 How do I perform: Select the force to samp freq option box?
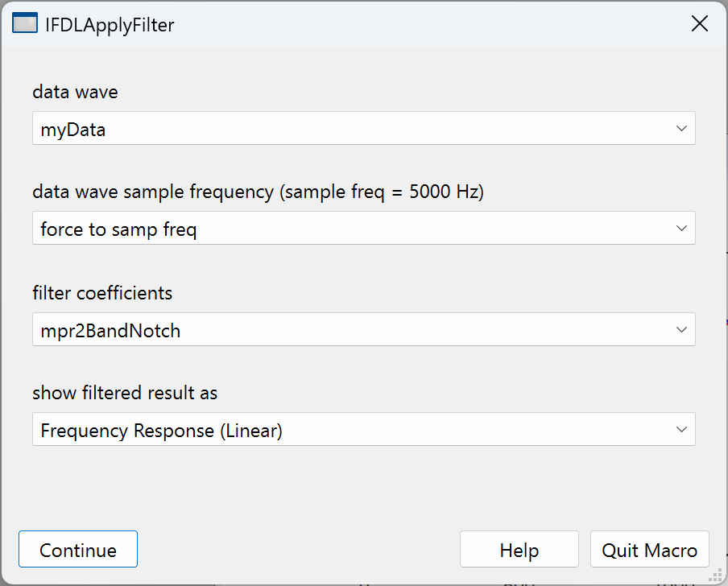click(x=362, y=228)
